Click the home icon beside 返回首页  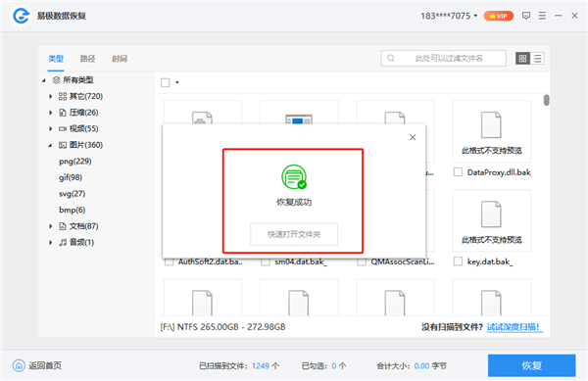[19, 365]
